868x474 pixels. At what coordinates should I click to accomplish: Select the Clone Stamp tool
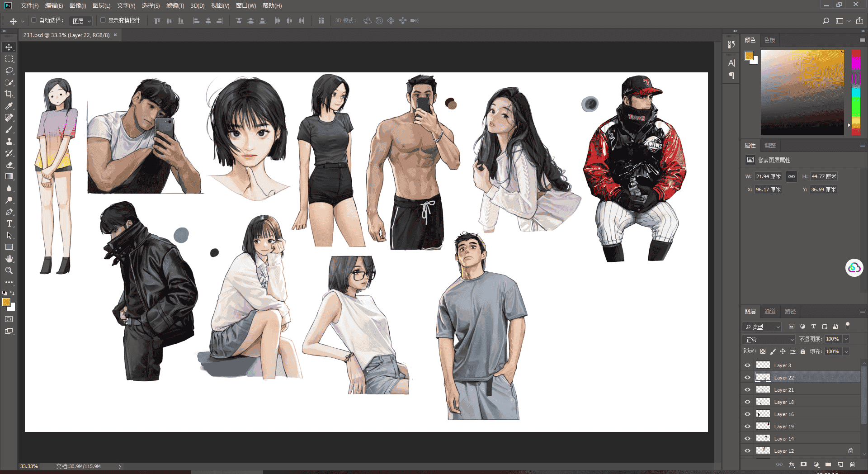click(9, 141)
